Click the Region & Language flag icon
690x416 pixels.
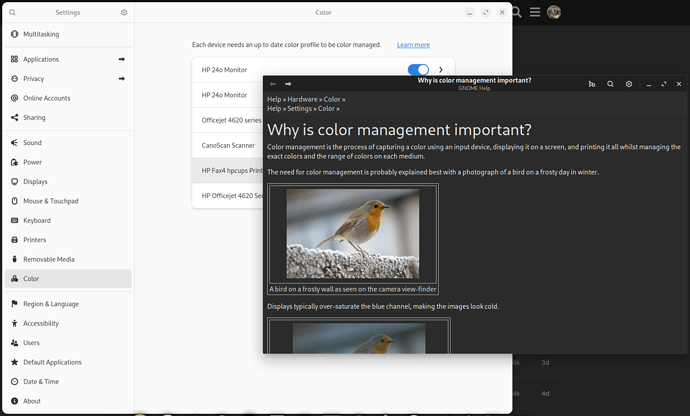click(15, 304)
